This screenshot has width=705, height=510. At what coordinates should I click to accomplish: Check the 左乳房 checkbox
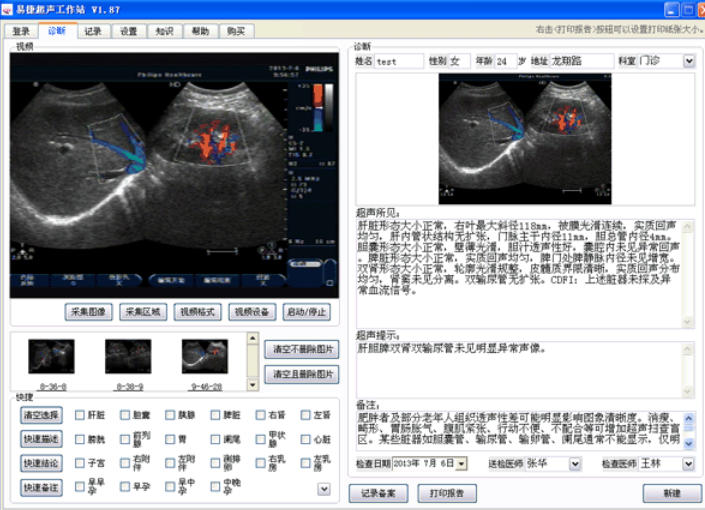click(x=306, y=463)
